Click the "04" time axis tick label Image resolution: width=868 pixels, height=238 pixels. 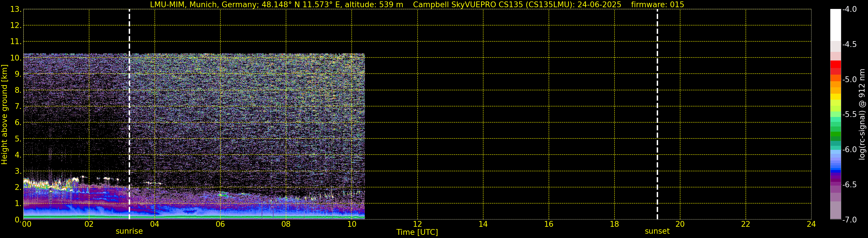point(155,224)
